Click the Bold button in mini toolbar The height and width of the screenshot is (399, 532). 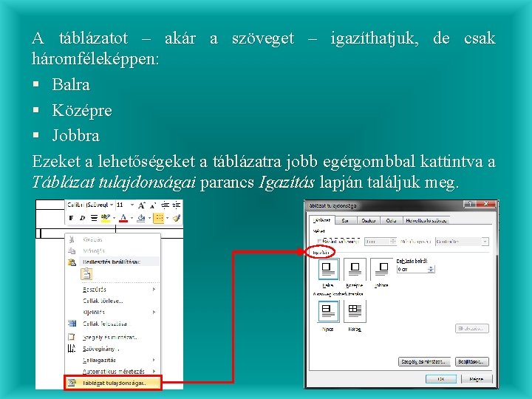pos(71,218)
